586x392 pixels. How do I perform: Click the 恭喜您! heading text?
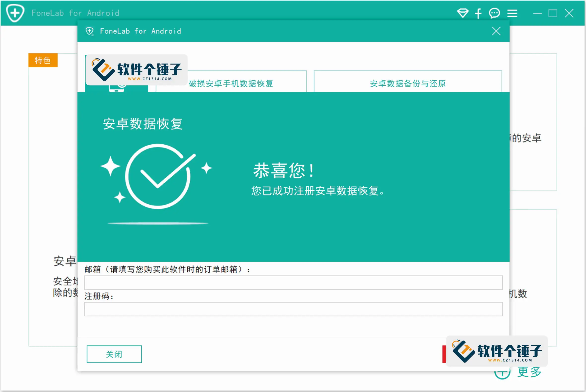[x=284, y=170]
